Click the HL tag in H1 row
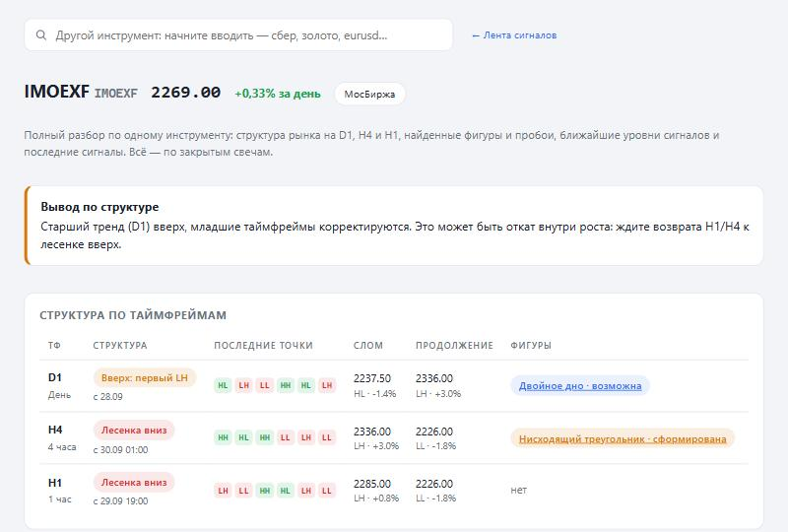 286,491
